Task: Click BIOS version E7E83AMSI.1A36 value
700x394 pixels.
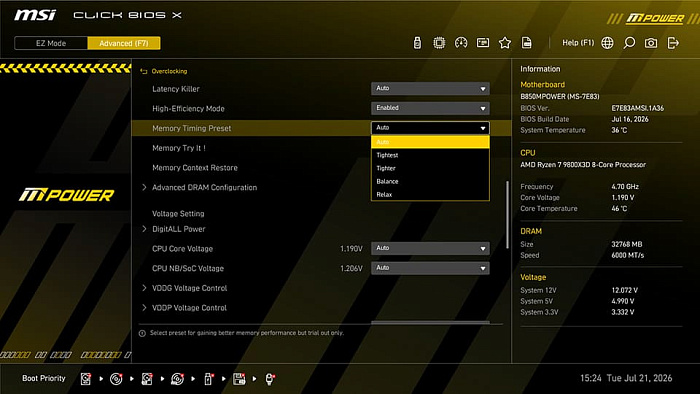Action: click(638, 108)
